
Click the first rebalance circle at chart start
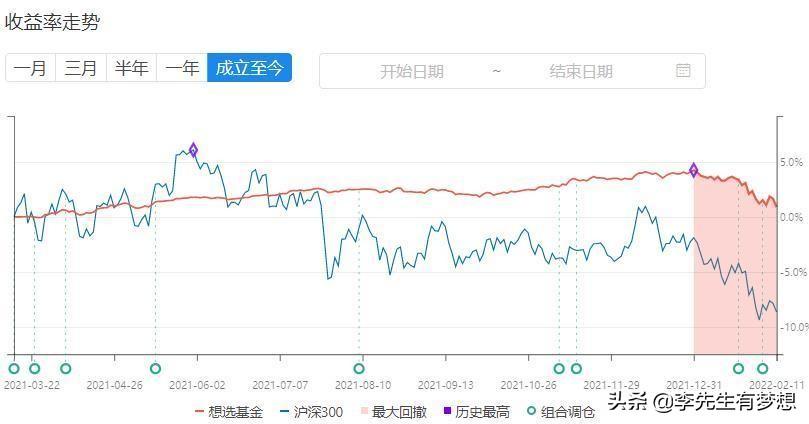[14, 369]
